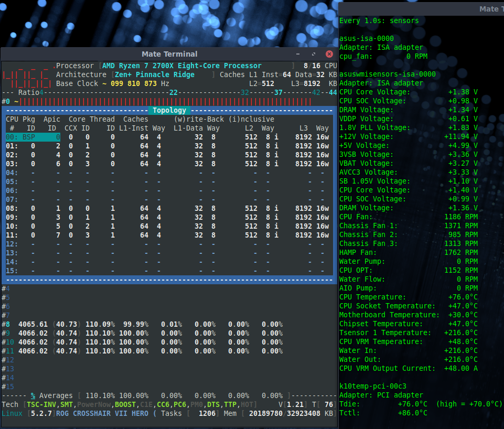Screen dimensions: 504x429
Task: Select the Zen+ Pinnacle Ridge architecture text
Action: (155, 74)
